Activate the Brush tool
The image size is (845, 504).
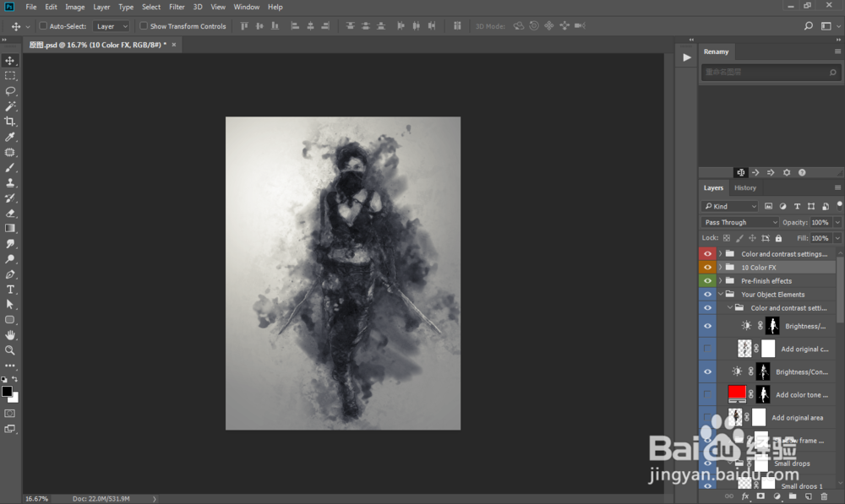pyautogui.click(x=10, y=167)
